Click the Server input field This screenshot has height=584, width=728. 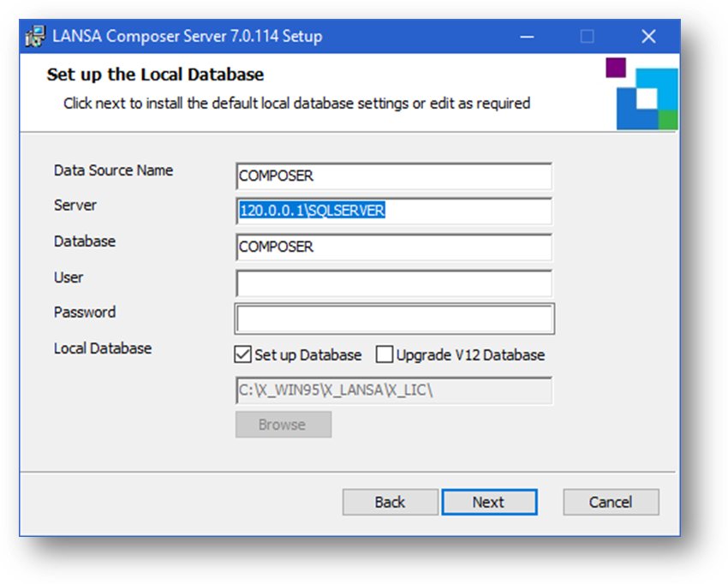[x=394, y=211]
